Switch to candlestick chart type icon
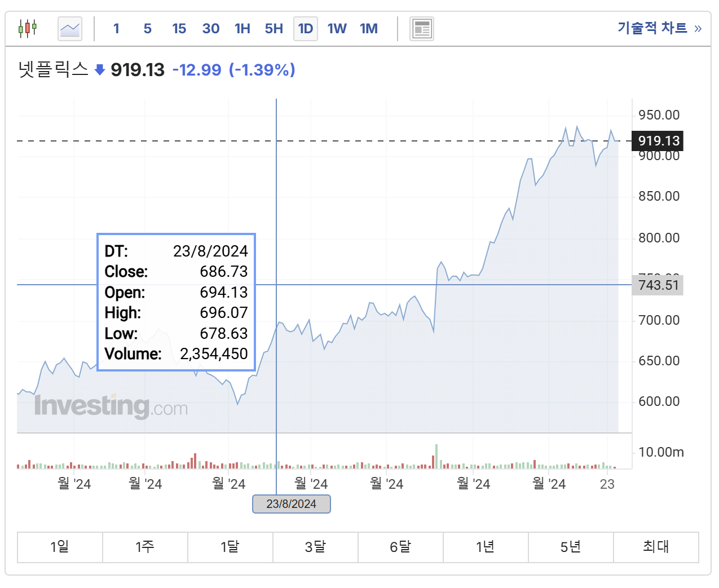The height and width of the screenshot is (588, 719). [x=27, y=28]
